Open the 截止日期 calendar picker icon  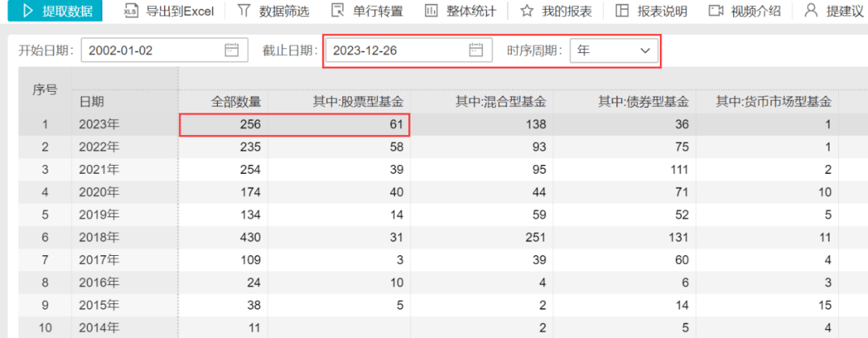[476, 51]
